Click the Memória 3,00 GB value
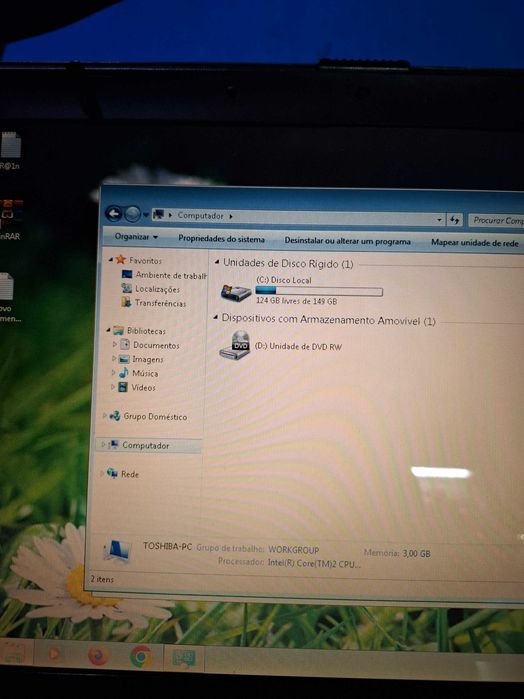The height and width of the screenshot is (699, 524). (417, 554)
